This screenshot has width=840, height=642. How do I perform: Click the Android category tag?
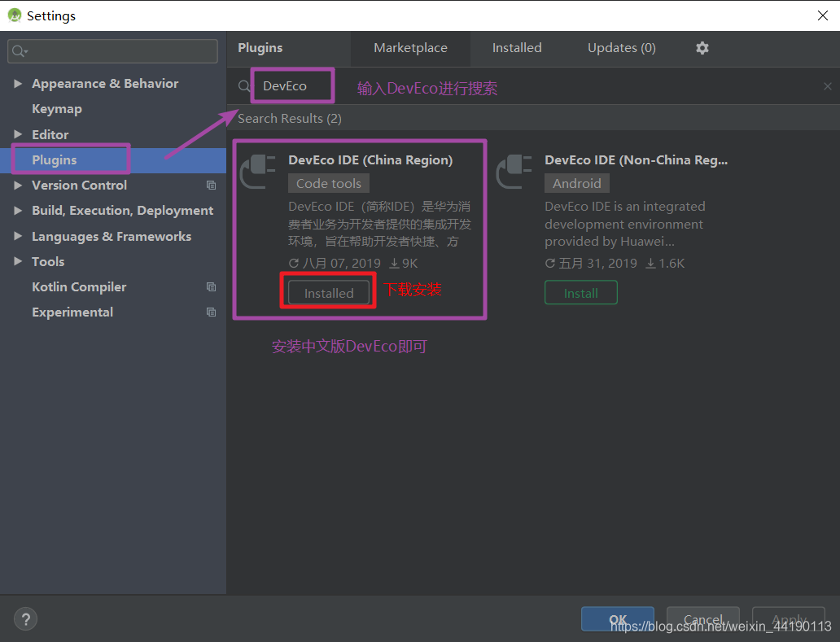click(577, 184)
